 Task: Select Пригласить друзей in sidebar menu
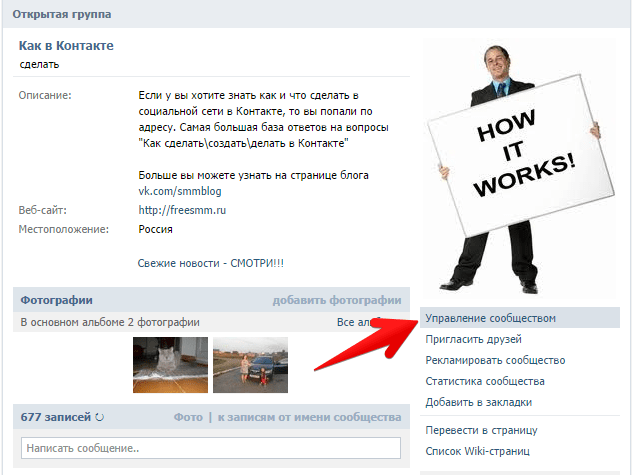[473, 339]
